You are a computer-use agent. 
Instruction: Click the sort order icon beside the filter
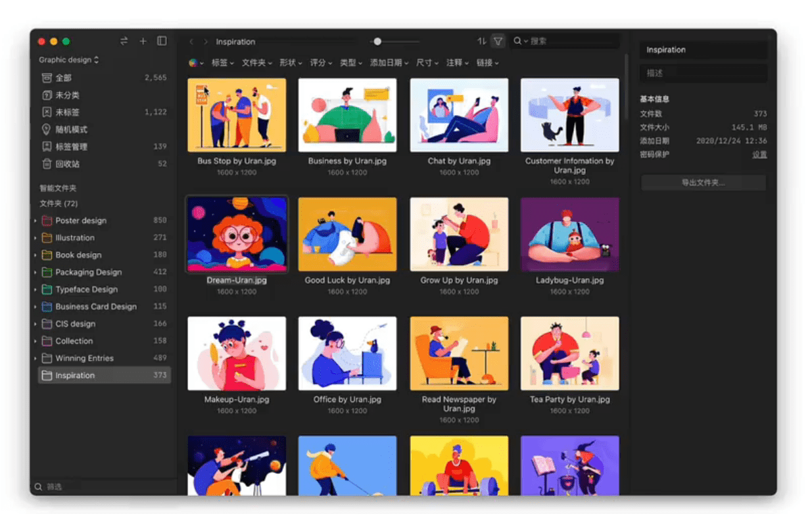[483, 41]
